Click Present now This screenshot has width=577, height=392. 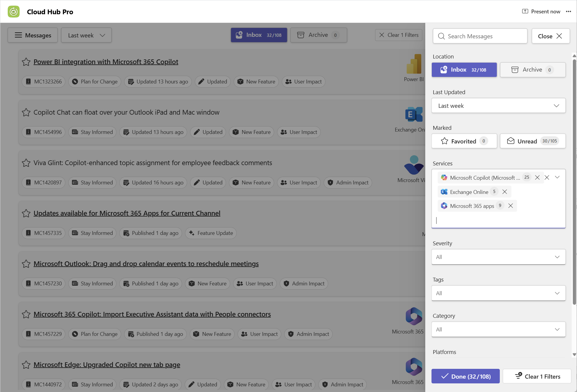(x=541, y=12)
